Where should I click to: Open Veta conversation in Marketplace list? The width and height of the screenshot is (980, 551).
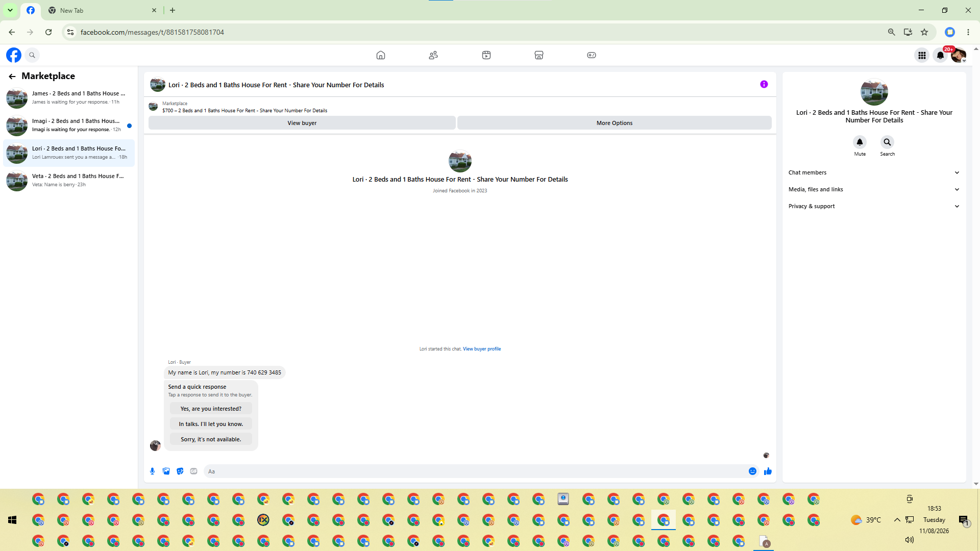point(69,181)
